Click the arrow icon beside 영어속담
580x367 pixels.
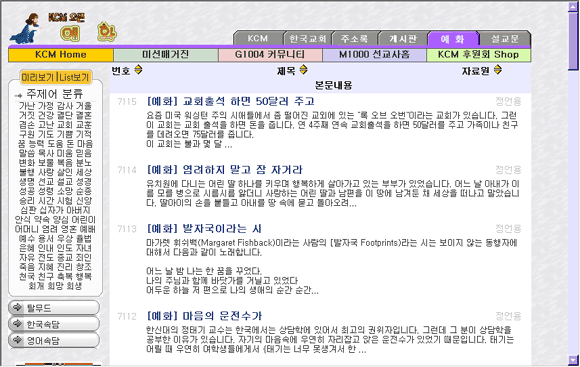17,340
